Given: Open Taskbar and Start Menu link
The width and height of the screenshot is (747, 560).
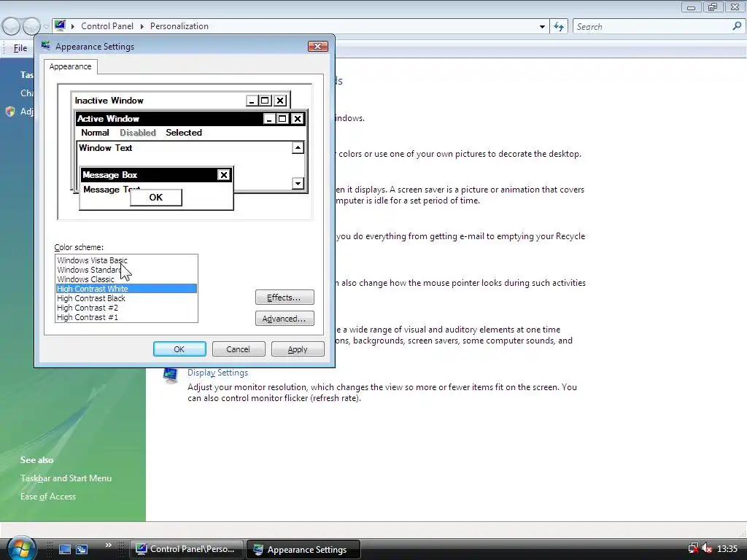Looking at the screenshot, I should click(x=66, y=478).
